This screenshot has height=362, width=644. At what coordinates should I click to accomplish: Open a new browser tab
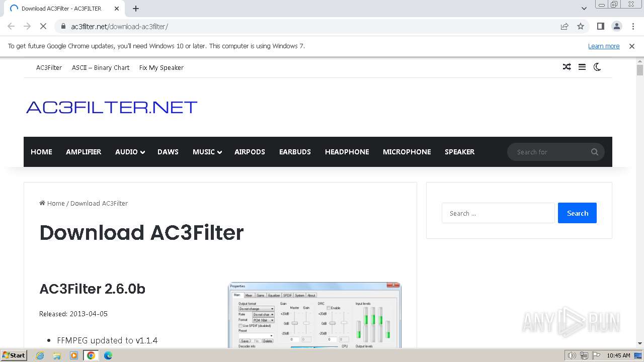[136, 9]
